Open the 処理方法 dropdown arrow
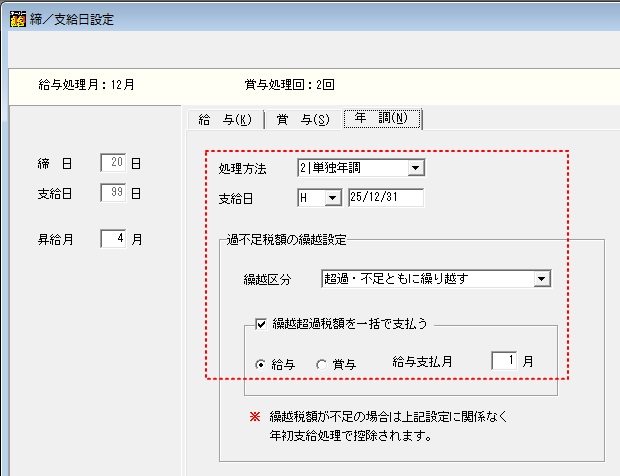The width and height of the screenshot is (620, 476). 416,168
